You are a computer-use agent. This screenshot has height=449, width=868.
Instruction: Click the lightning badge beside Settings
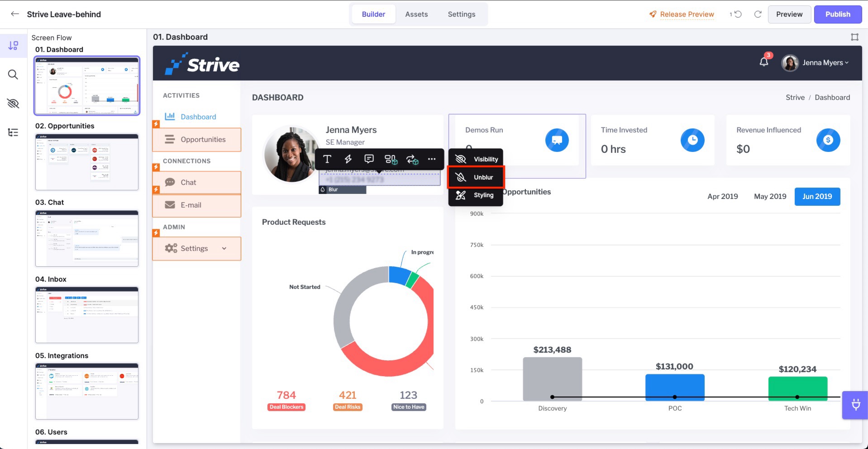click(x=156, y=233)
